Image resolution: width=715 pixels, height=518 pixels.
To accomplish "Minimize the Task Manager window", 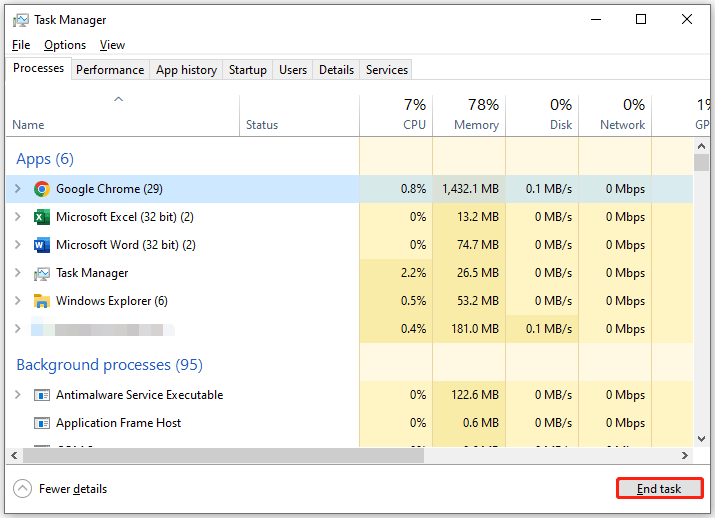I will point(596,20).
